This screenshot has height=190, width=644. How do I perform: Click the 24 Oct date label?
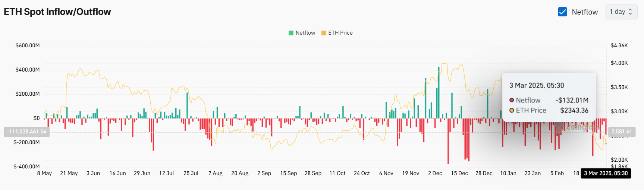(362, 173)
